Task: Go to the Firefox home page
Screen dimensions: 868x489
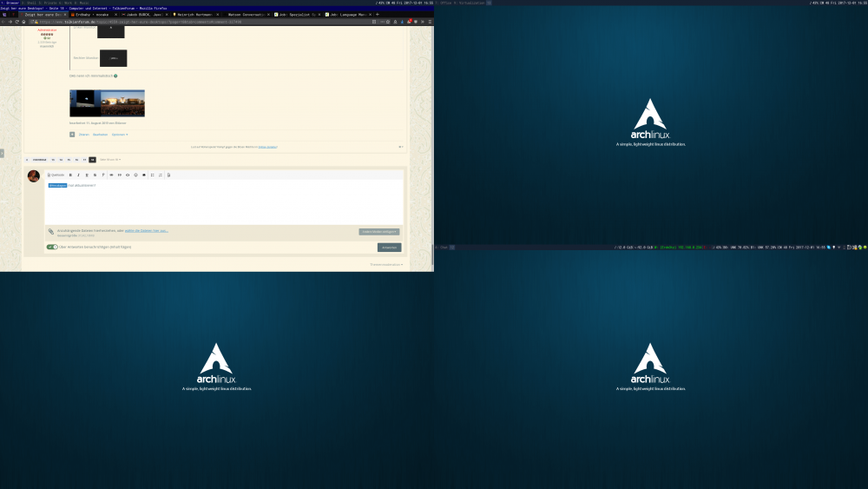Action: pos(23,22)
